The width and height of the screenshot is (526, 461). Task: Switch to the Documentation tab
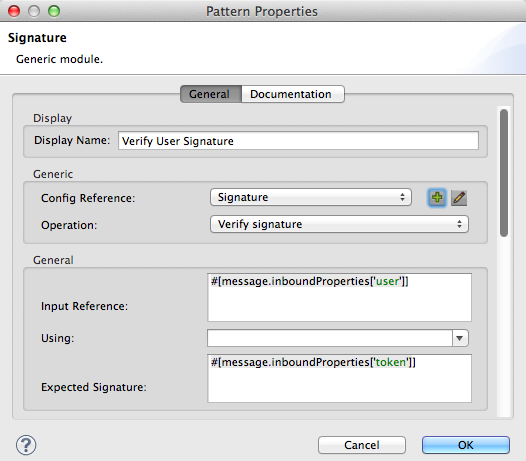pyautogui.click(x=293, y=94)
